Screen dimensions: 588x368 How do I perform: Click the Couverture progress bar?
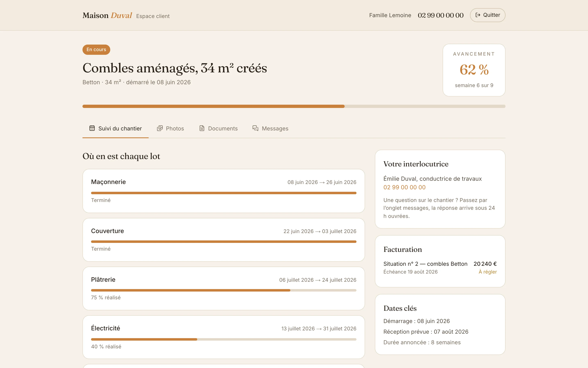224,242
